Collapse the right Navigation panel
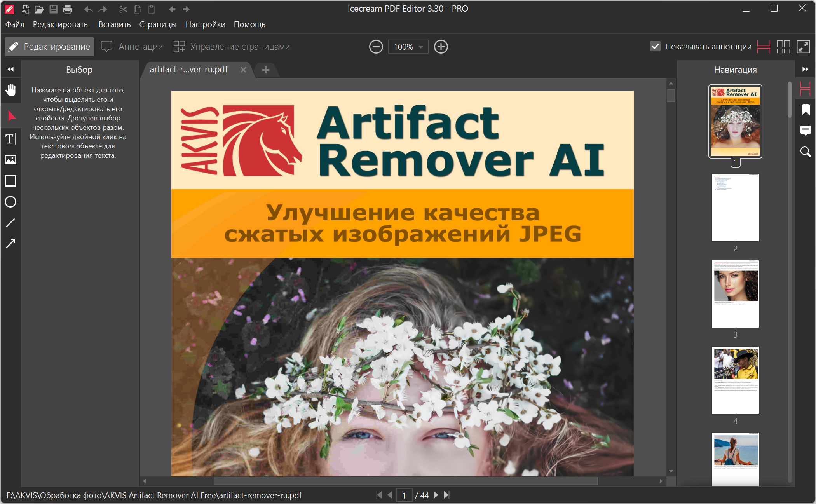Image resolution: width=816 pixels, height=504 pixels. [805, 69]
